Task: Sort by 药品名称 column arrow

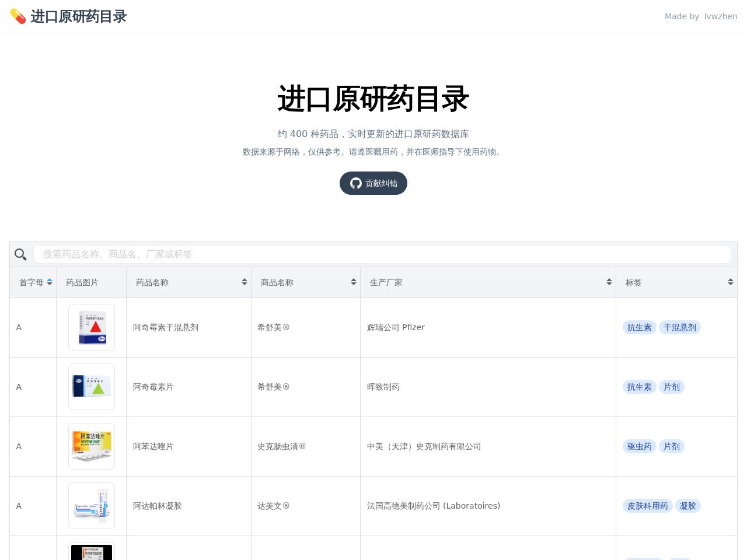Action: click(245, 282)
